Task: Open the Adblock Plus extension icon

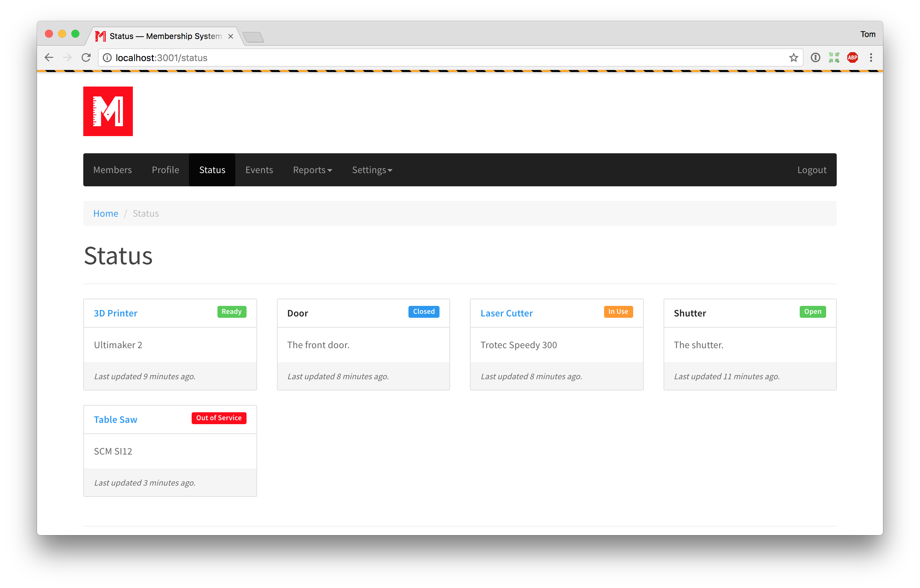Action: (852, 58)
